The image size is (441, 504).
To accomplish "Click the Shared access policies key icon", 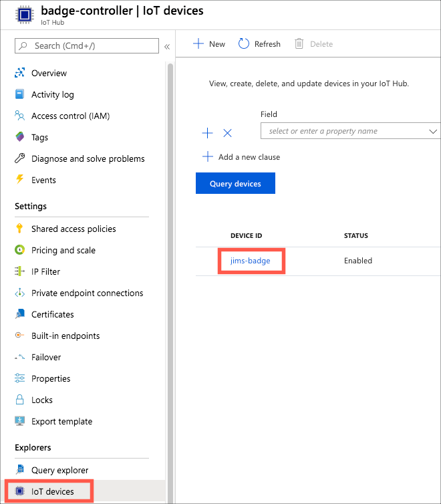I will point(19,228).
